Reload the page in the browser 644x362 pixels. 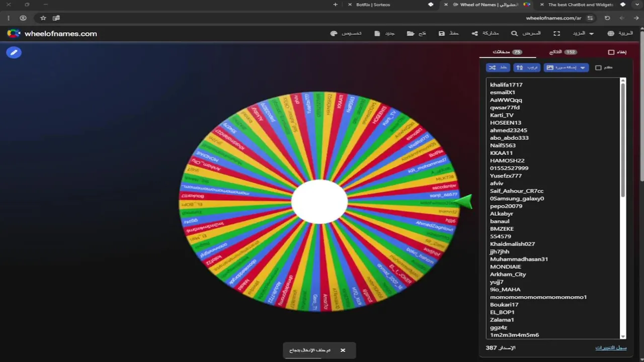pyautogui.click(x=607, y=18)
